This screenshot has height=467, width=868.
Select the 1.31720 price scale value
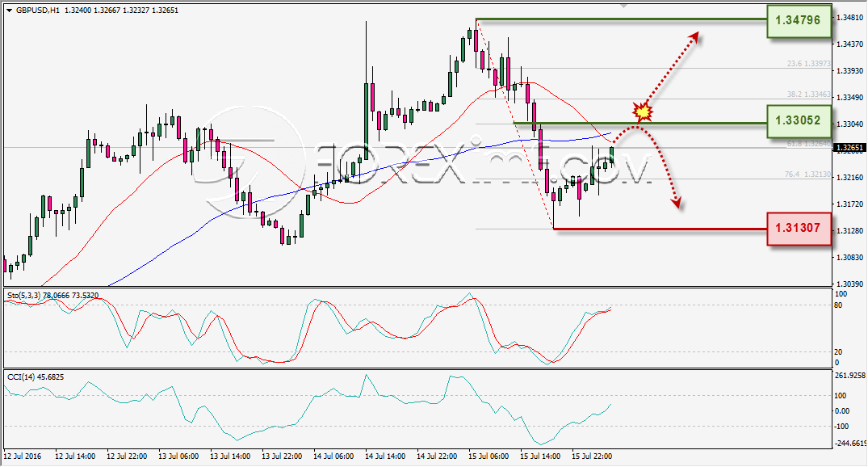click(849, 204)
